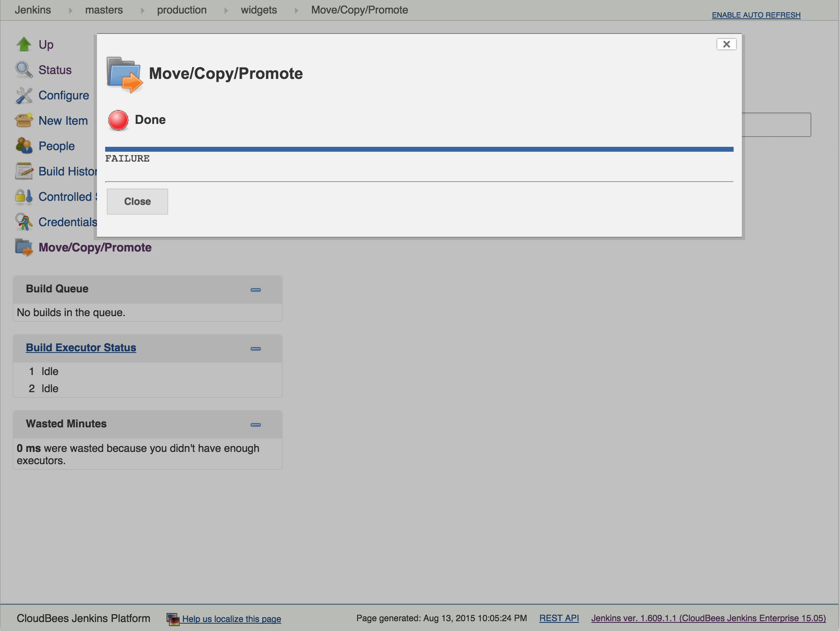840x631 pixels.
Task: Collapse the Wasted Minutes panel
Action: 255,424
